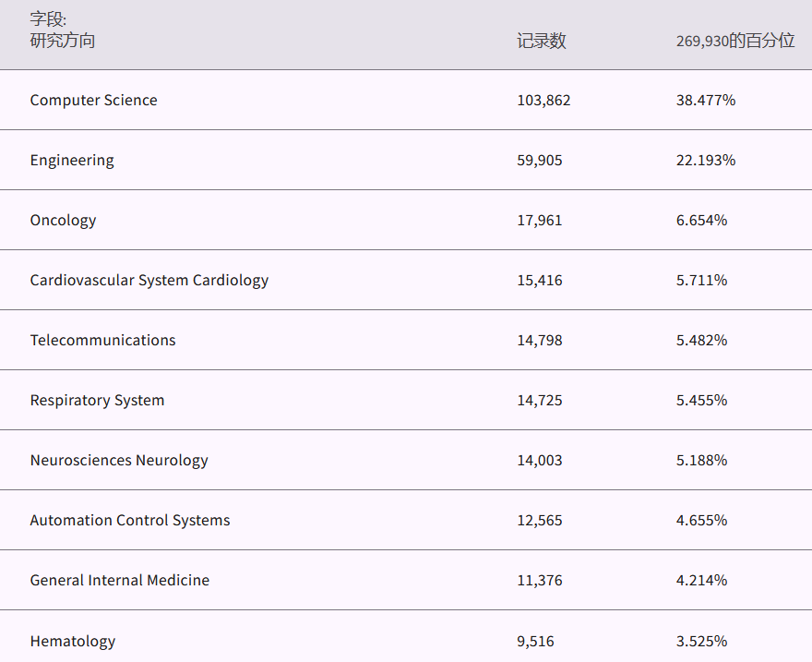Select the Computer Science row label

[x=93, y=100]
